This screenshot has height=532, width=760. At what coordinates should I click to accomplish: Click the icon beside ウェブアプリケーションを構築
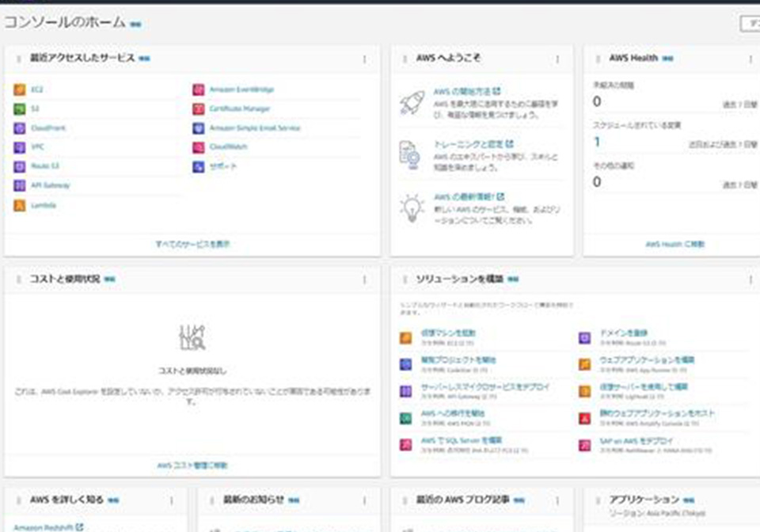[x=585, y=364]
